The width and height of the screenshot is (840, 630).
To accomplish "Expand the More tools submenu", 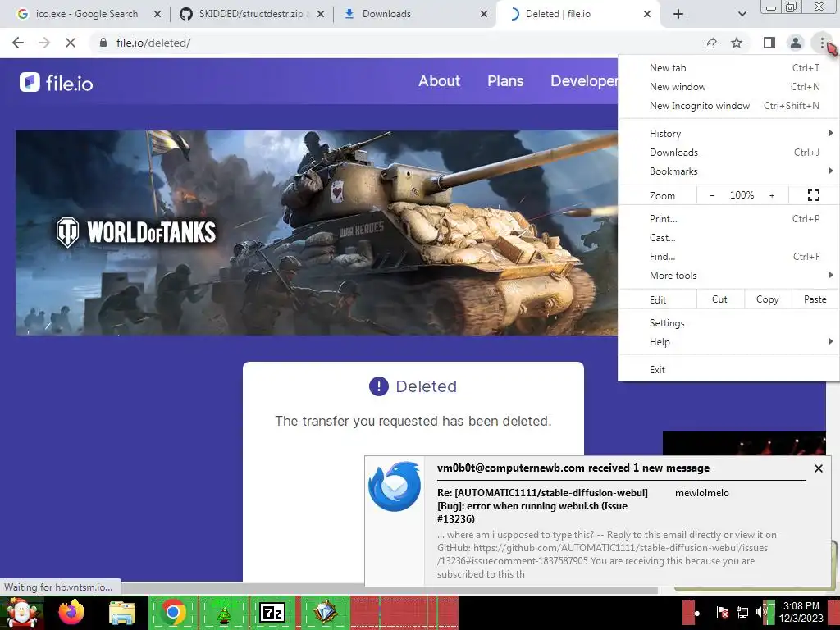I will 728,276.
